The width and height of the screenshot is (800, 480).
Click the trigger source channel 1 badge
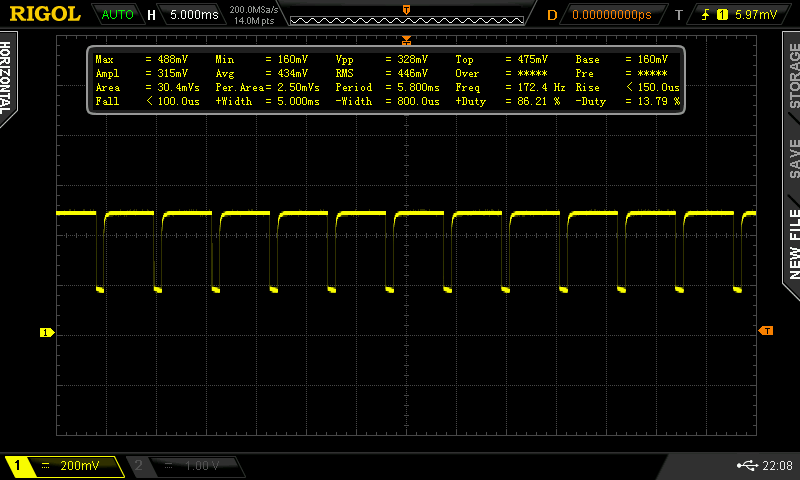[722, 15]
